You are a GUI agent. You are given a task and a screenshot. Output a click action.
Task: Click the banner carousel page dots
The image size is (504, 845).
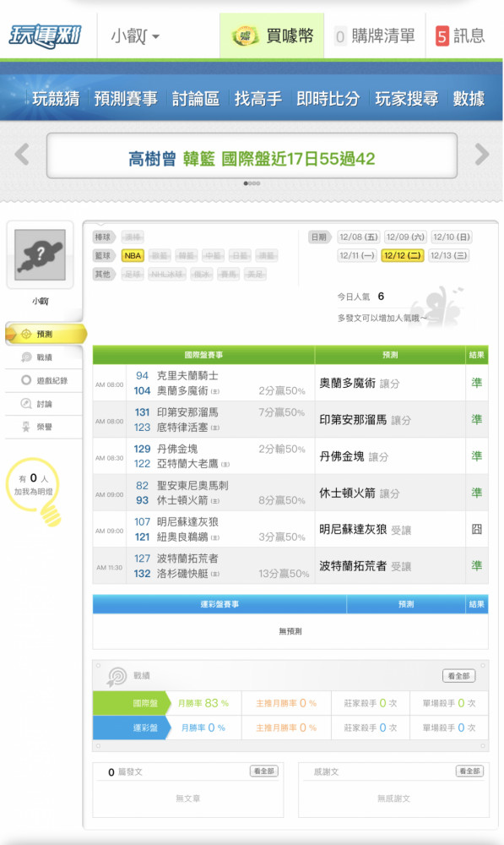[252, 183]
